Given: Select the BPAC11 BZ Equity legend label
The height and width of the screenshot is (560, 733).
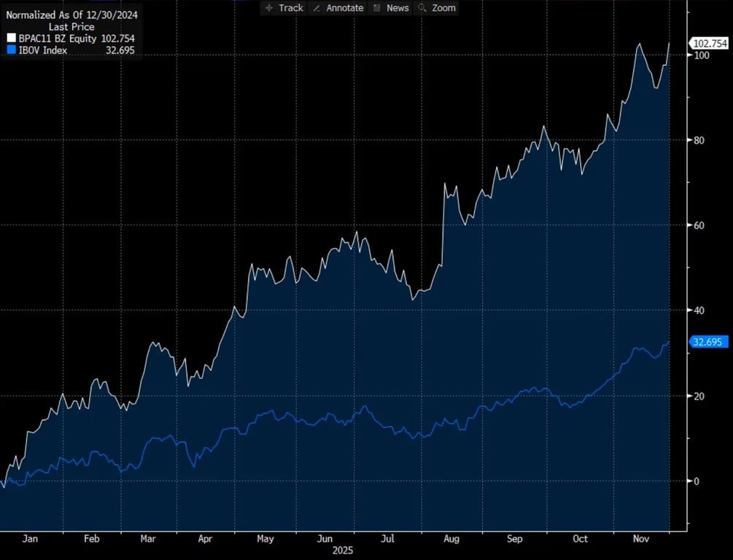Looking at the screenshot, I should [57, 39].
